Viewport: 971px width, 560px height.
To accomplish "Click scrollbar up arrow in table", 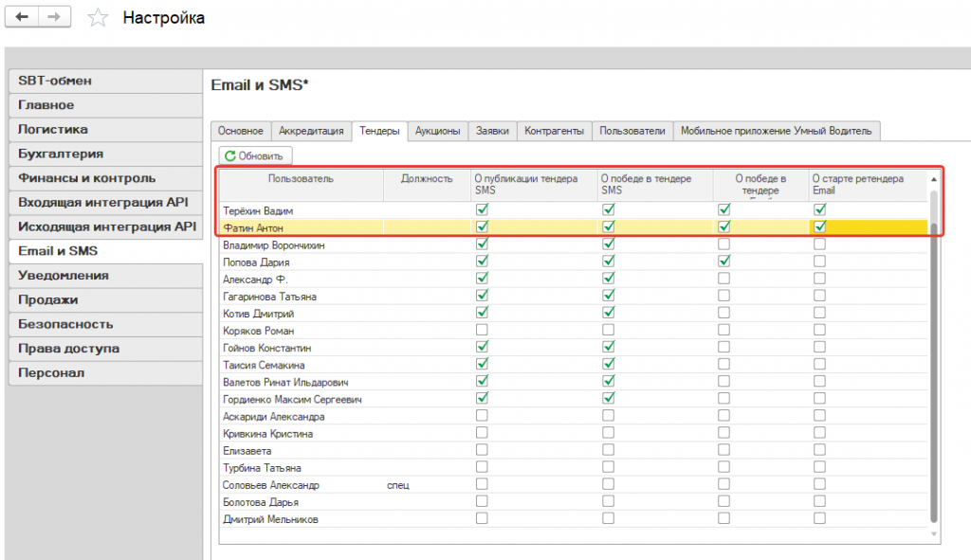I will point(934,179).
